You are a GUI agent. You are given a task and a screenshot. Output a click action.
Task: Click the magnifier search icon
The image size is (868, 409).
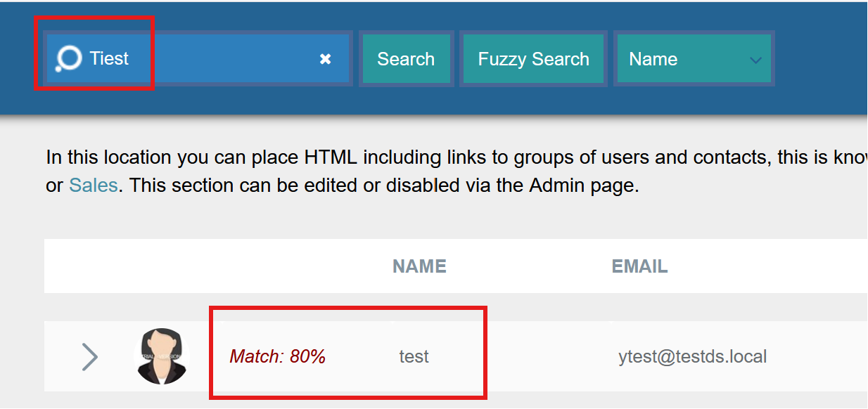coord(68,59)
